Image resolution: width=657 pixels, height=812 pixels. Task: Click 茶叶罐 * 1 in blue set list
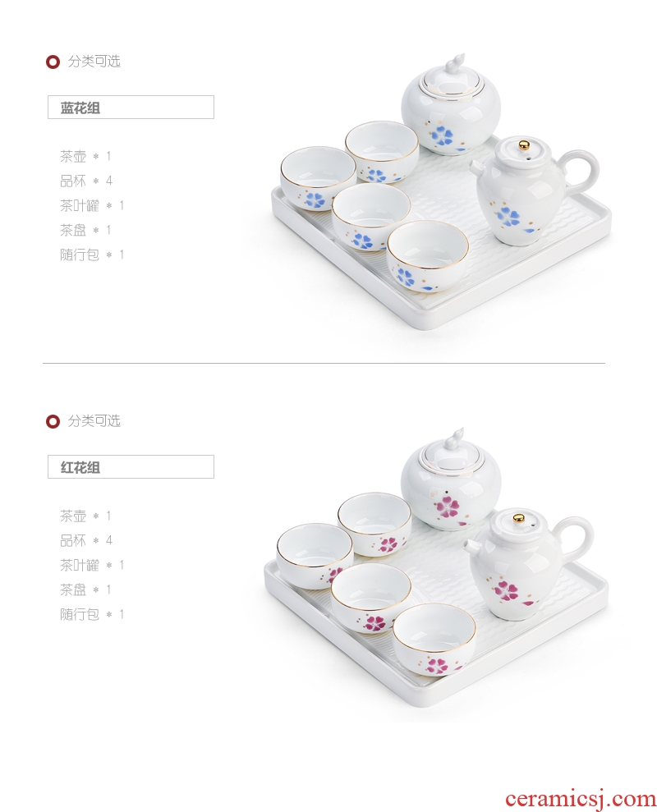tap(92, 205)
